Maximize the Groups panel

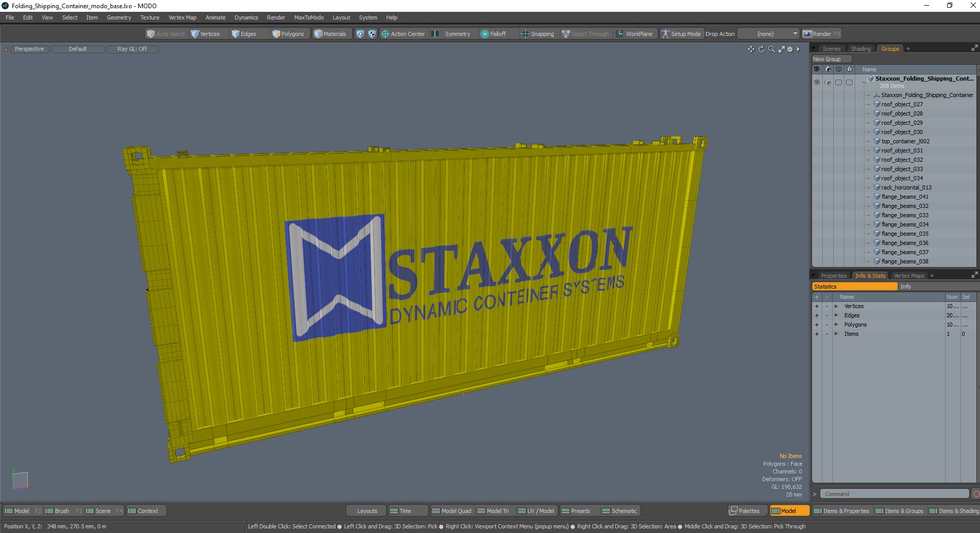[x=974, y=48]
